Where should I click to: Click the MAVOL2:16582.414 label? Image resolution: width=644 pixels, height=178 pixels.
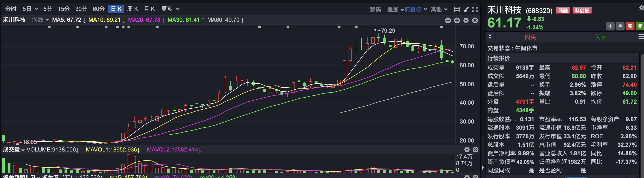click(x=174, y=150)
